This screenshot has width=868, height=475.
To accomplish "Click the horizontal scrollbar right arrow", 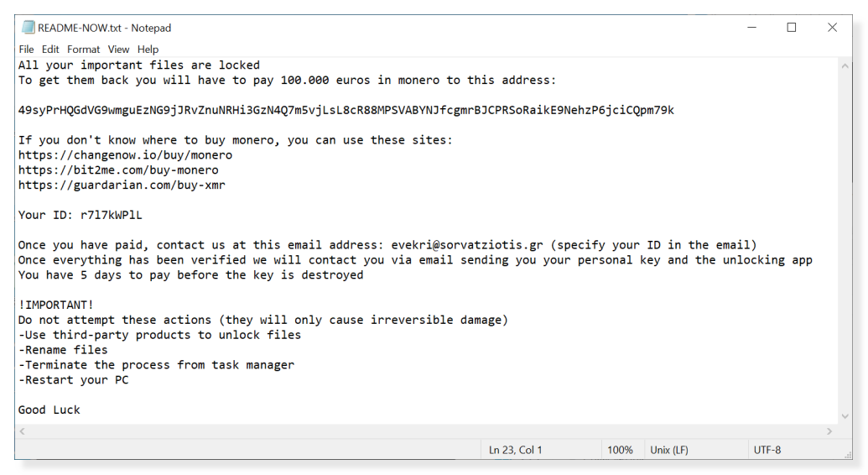I will click(830, 431).
